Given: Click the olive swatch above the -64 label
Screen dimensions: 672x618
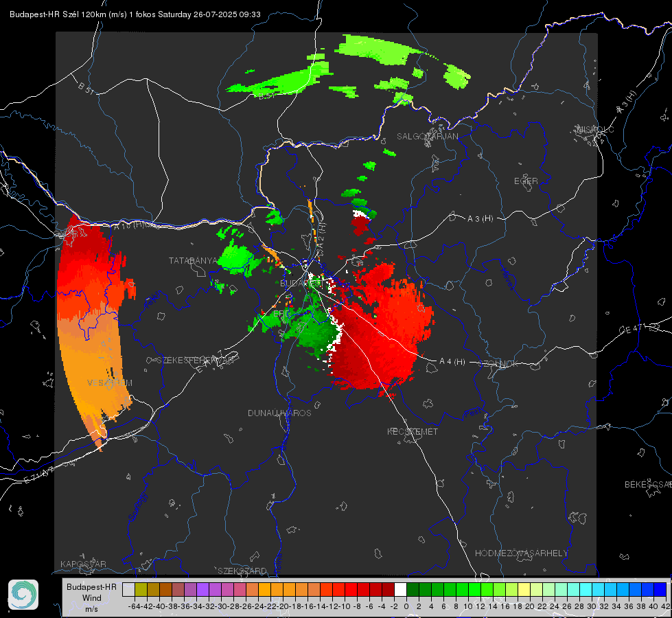Looking at the screenshot, I should (x=141, y=590).
